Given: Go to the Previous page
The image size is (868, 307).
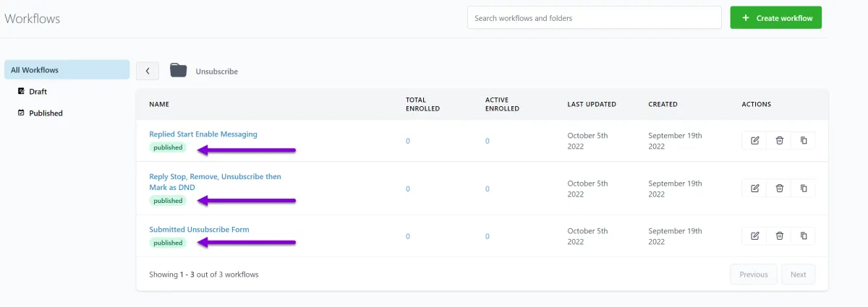Looking at the screenshot, I should coord(753,274).
